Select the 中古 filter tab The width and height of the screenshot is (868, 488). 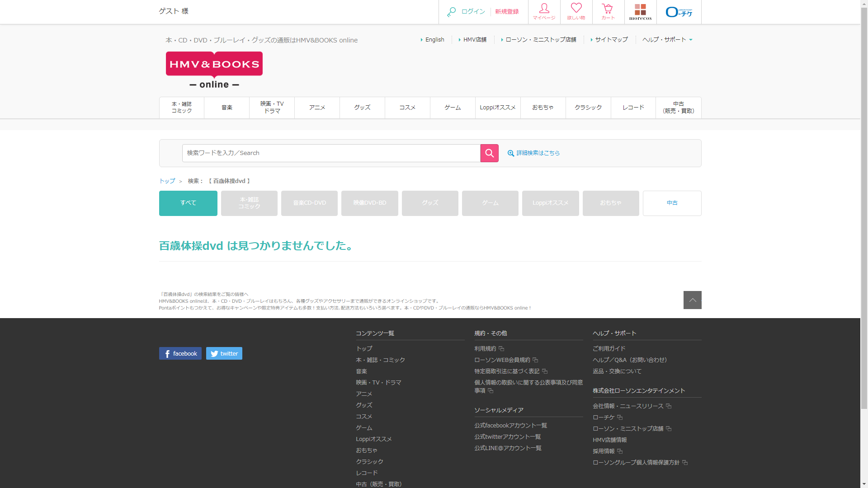pos(672,203)
